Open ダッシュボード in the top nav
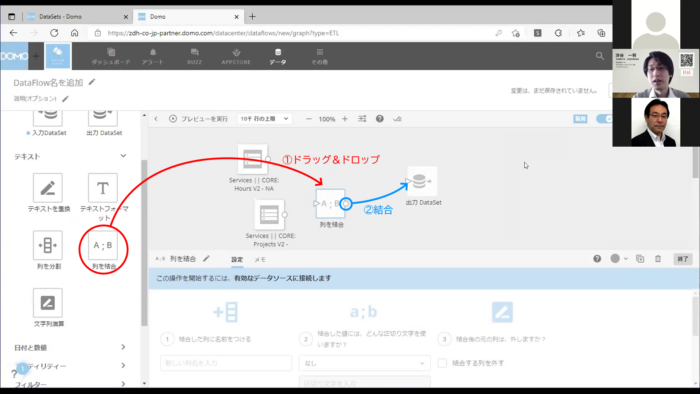 111,57
